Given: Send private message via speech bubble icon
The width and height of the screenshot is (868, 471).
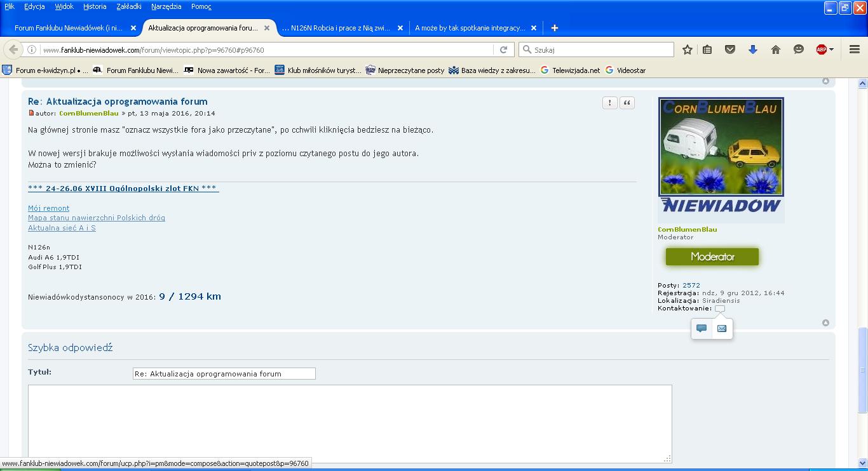Looking at the screenshot, I should (702, 328).
